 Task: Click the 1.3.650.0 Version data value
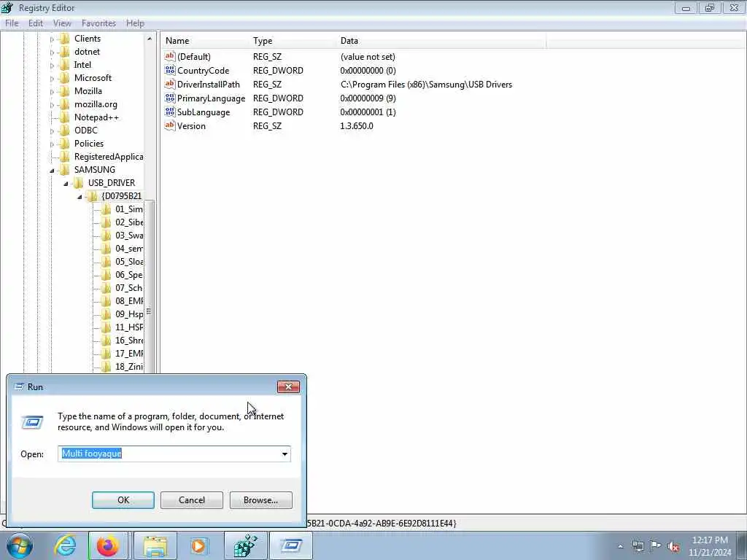point(356,125)
